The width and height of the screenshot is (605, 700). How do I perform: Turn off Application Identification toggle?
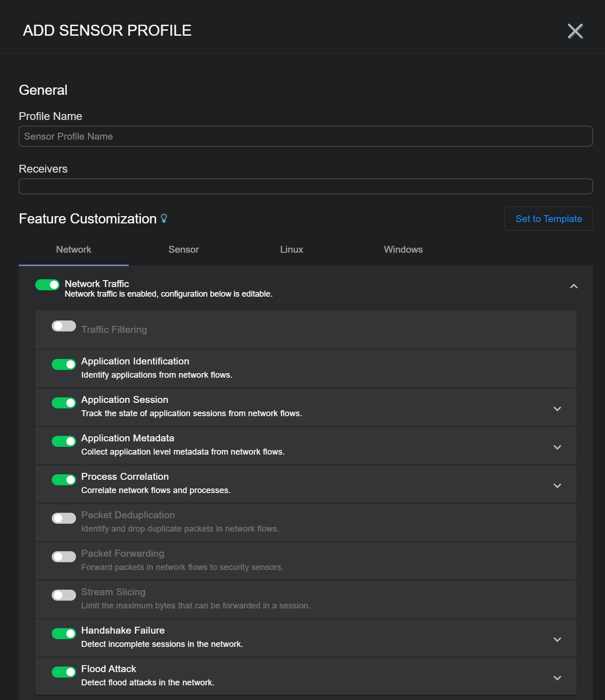click(x=64, y=364)
